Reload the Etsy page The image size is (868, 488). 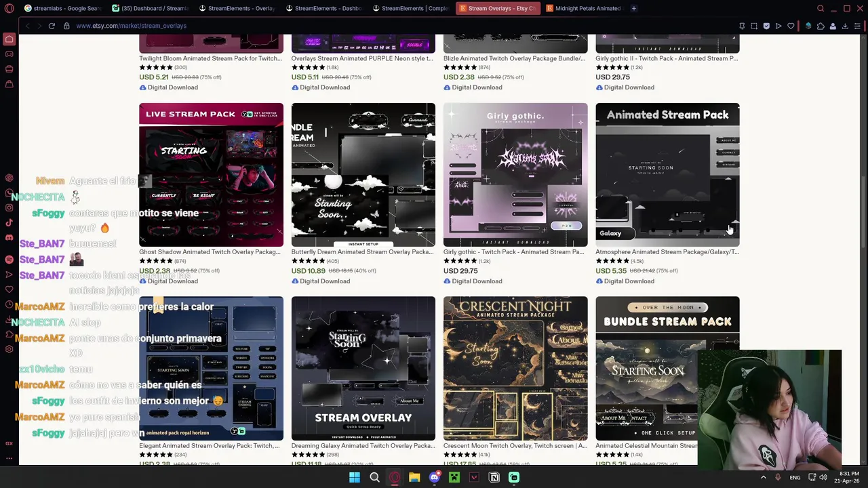pos(52,26)
